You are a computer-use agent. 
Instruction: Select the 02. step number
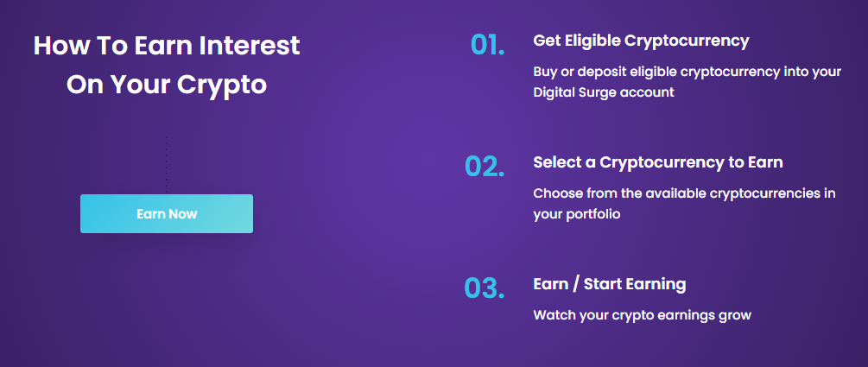485,166
